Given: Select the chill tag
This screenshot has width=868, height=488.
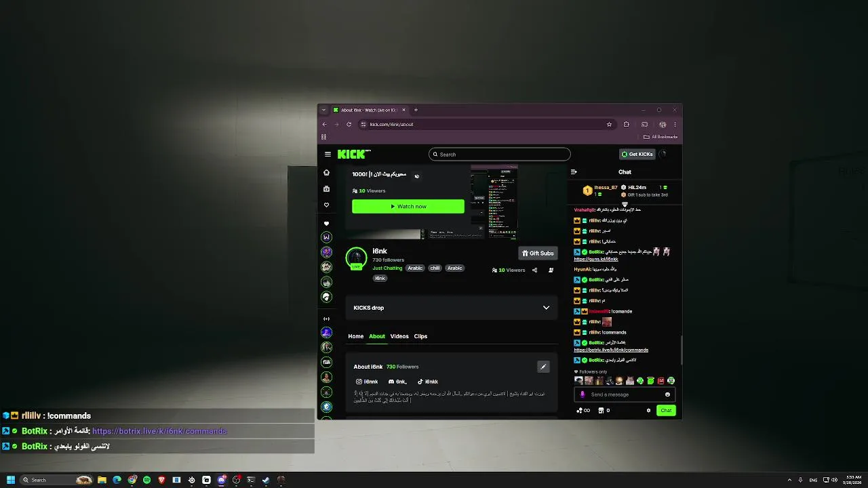Looking at the screenshot, I should 435,268.
